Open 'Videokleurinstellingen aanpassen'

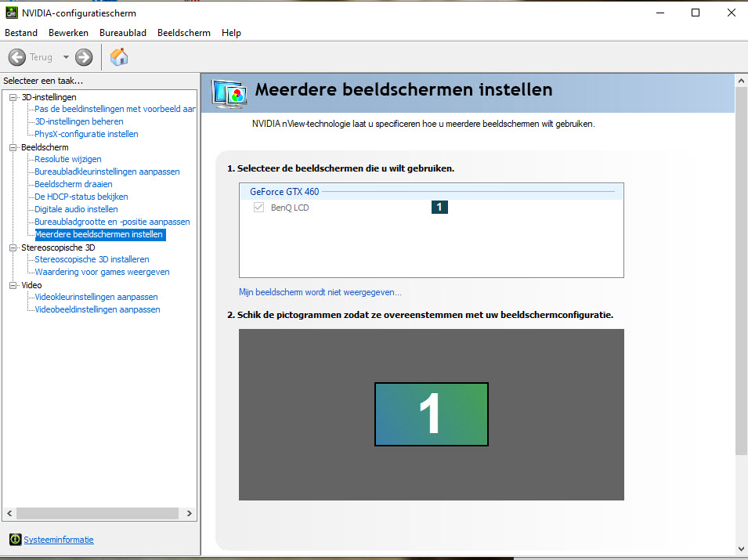pos(96,297)
